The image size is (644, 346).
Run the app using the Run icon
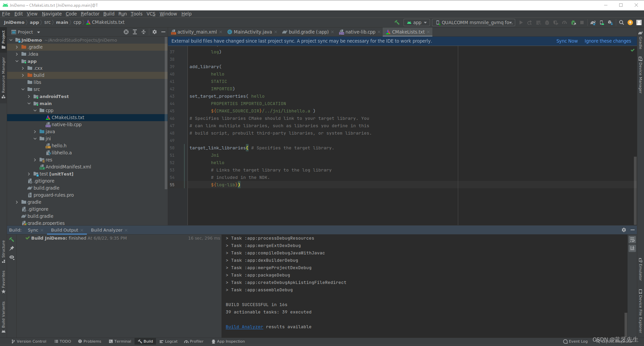pos(521,22)
